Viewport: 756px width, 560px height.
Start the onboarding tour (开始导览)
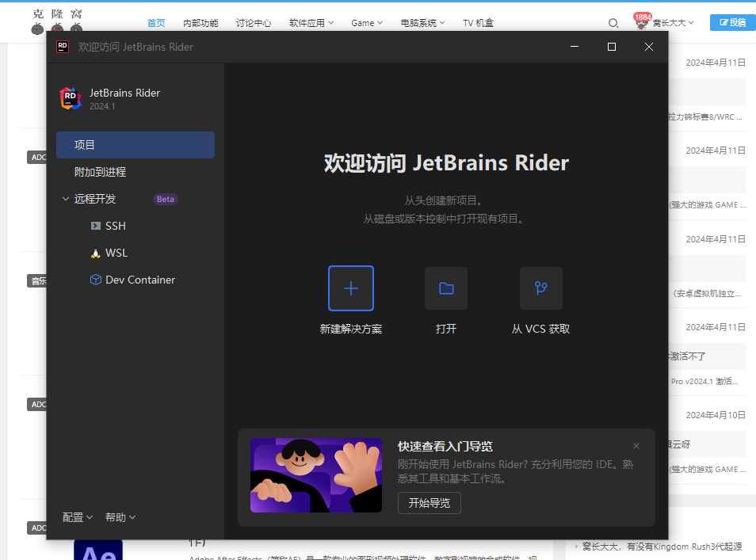coord(429,503)
